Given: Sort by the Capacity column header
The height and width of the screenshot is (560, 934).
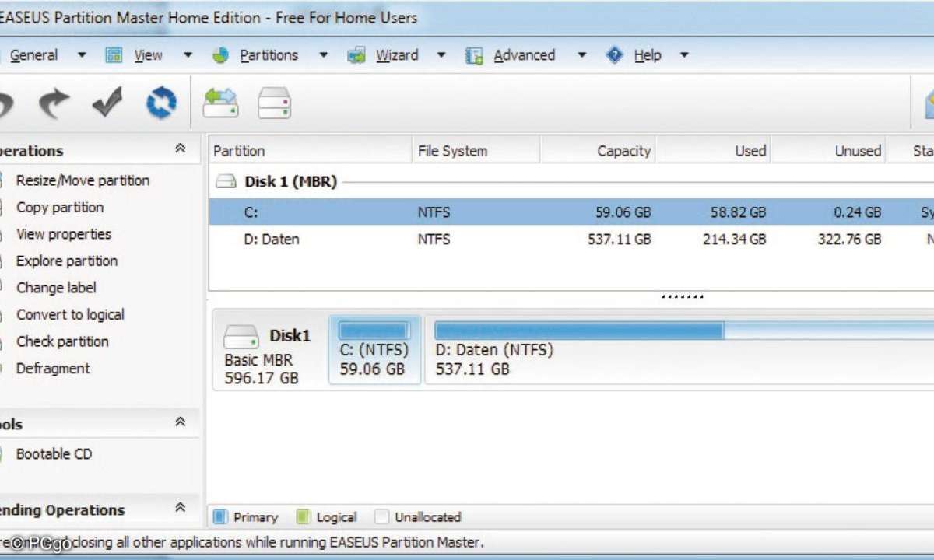Looking at the screenshot, I should [x=598, y=151].
